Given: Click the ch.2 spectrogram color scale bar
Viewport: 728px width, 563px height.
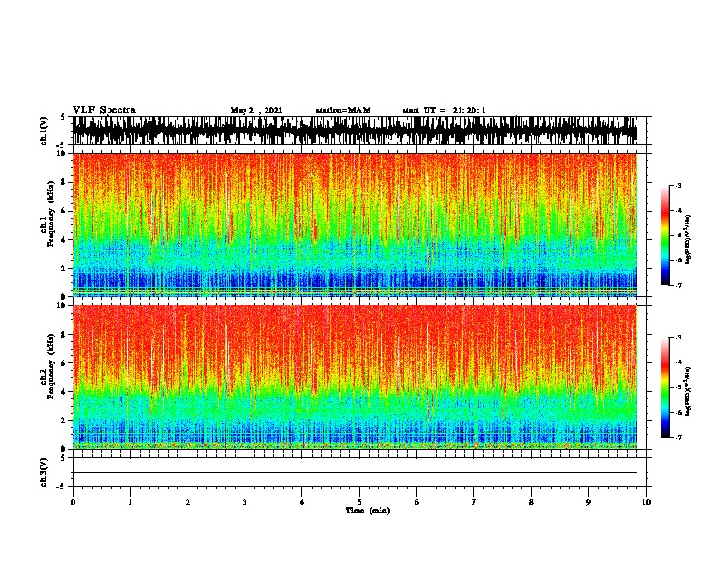Looking at the screenshot, I should (665, 387).
